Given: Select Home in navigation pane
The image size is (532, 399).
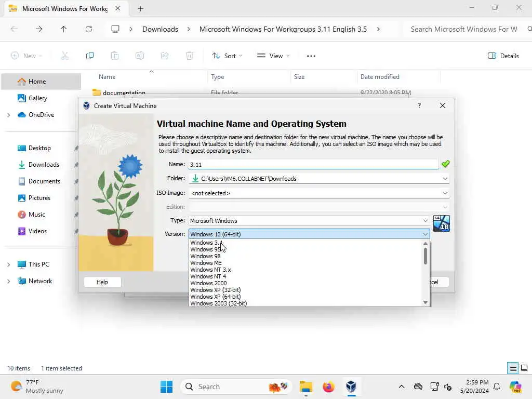Looking at the screenshot, I should [x=41, y=82].
